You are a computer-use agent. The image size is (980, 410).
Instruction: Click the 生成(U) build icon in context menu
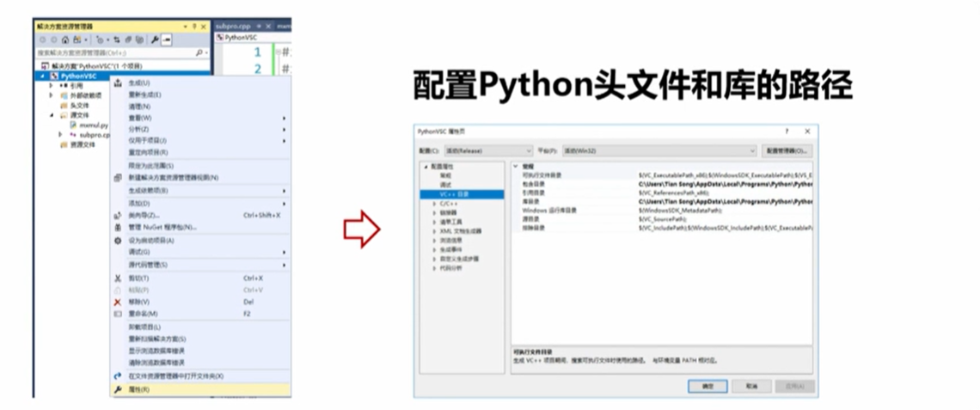[x=118, y=83]
